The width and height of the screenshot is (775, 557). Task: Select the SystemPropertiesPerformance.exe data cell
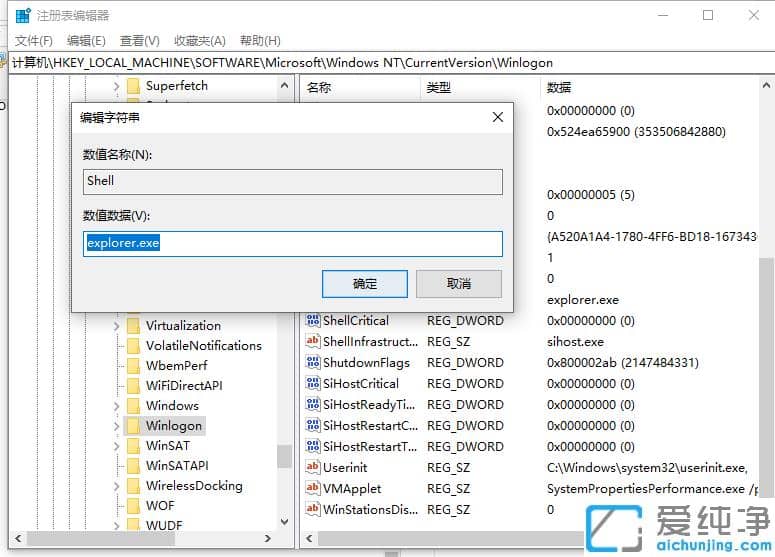(651, 489)
